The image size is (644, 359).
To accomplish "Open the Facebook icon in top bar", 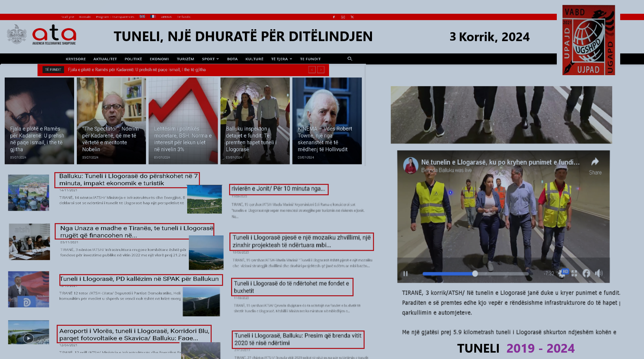I will coord(334,17).
